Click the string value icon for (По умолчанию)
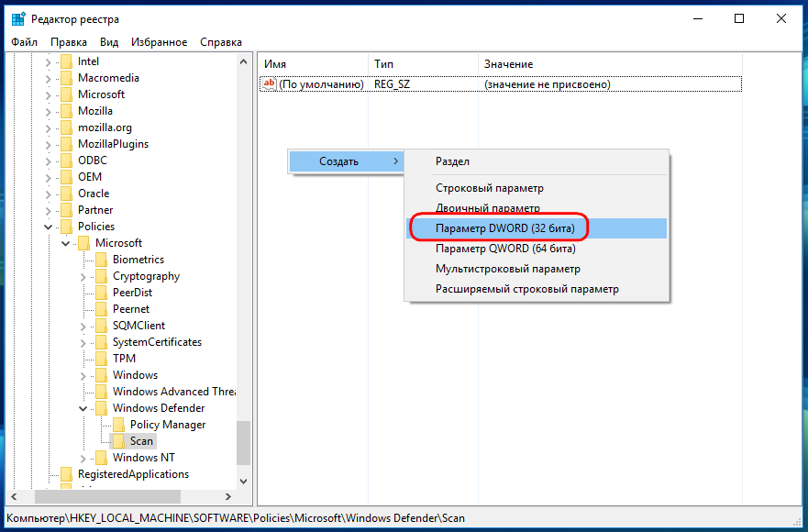This screenshot has width=808, height=532. pyautogui.click(x=270, y=84)
